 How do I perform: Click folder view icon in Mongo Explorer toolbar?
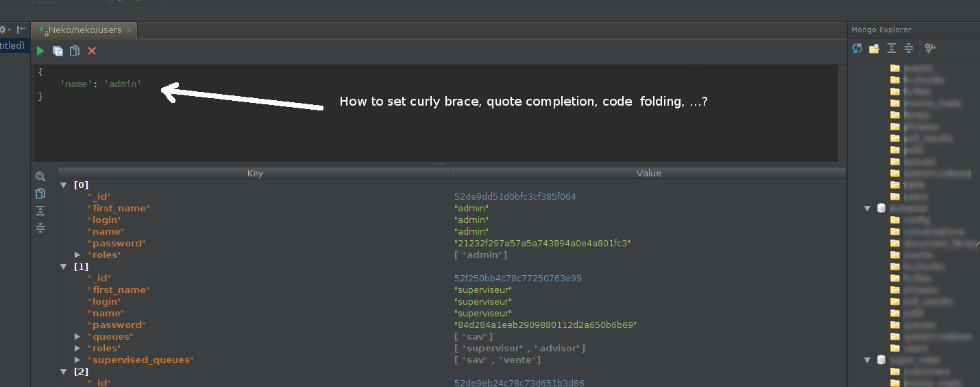point(874,48)
